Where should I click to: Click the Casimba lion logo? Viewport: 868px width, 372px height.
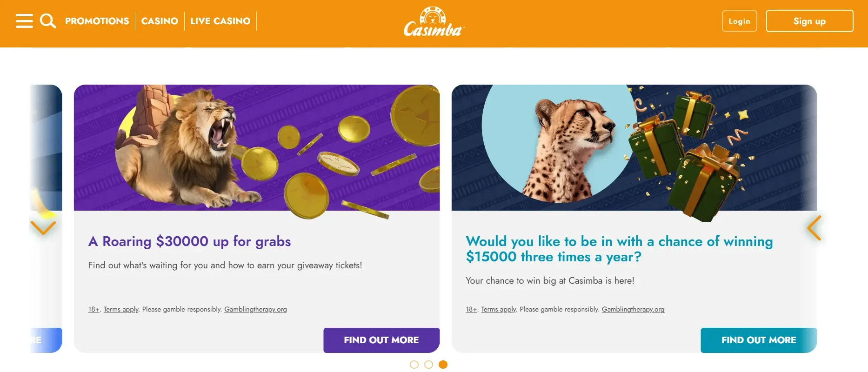coord(434,22)
